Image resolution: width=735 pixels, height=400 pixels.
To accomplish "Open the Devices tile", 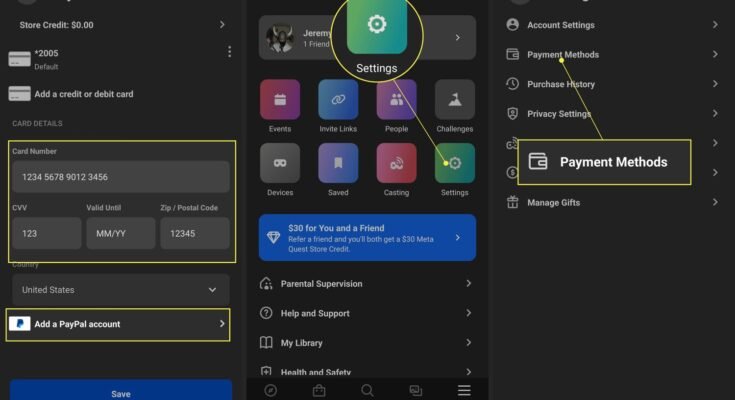I will tap(280, 163).
